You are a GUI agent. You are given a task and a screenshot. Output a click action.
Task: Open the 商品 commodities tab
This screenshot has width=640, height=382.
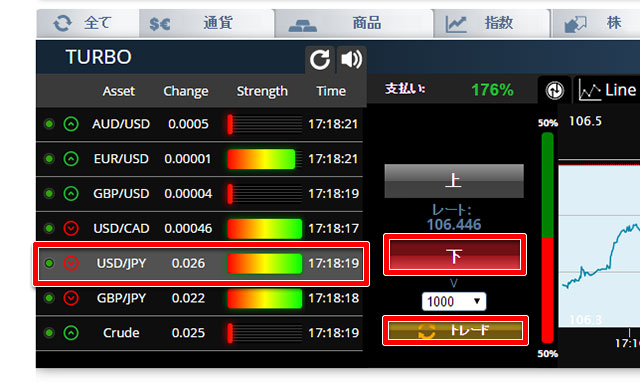click(x=354, y=23)
